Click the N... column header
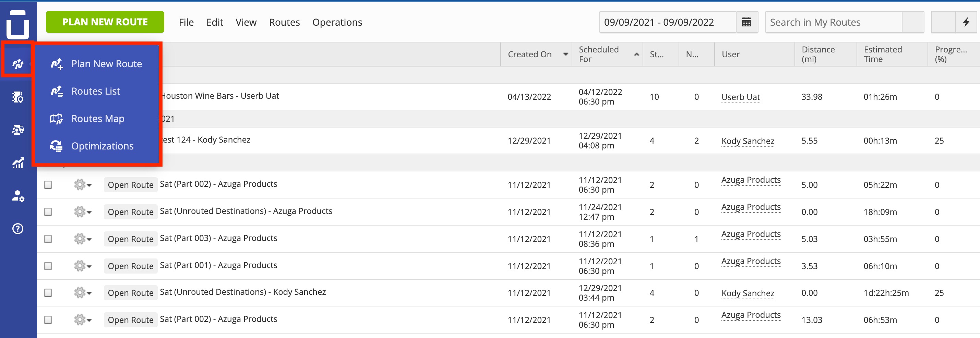The height and width of the screenshot is (338, 980). (x=696, y=55)
